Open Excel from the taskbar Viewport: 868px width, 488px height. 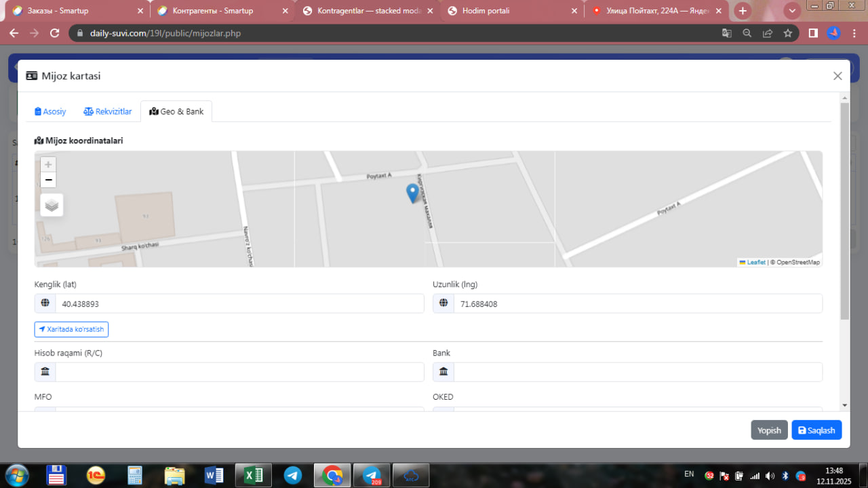coord(253,475)
